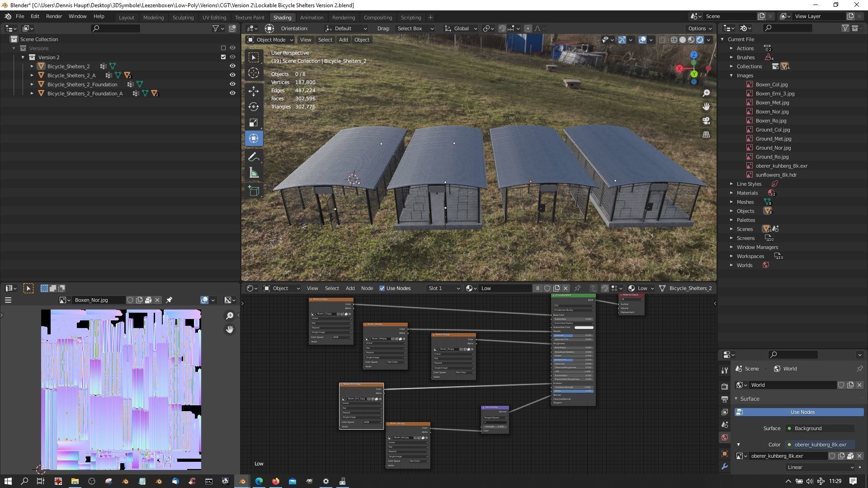Viewport: 868px width, 488px height.
Task: Uncheck the Use Nodes checkbox
Action: pyautogui.click(x=382, y=288)
